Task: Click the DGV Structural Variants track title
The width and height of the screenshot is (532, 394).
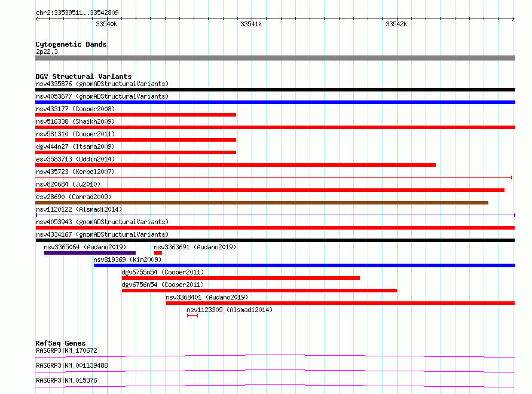Action: coord(84,77)
